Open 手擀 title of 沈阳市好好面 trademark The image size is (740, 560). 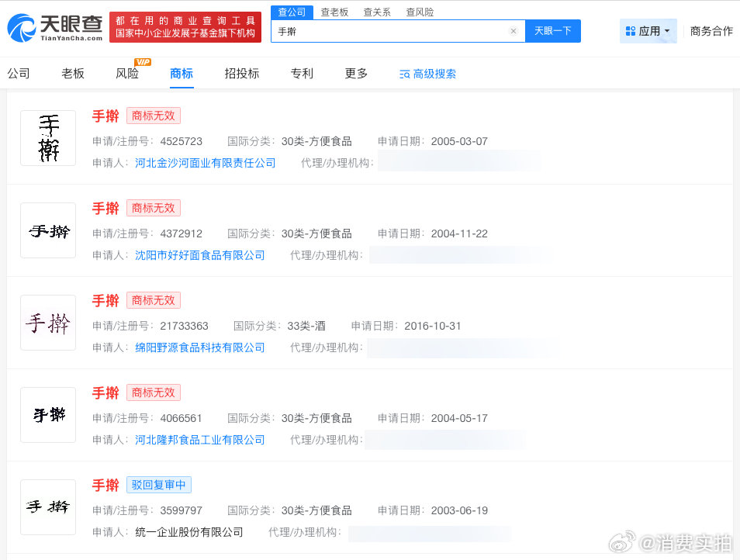click(105, 208)
